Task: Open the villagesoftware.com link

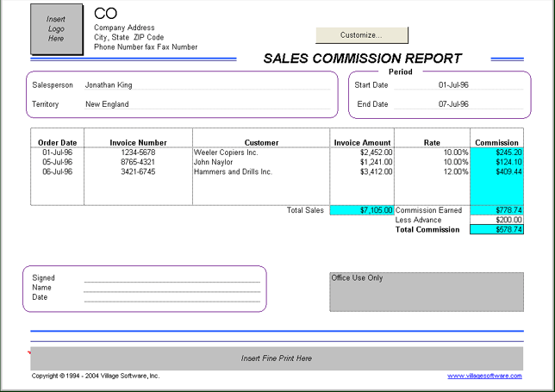Action: (x=484, y=376)
